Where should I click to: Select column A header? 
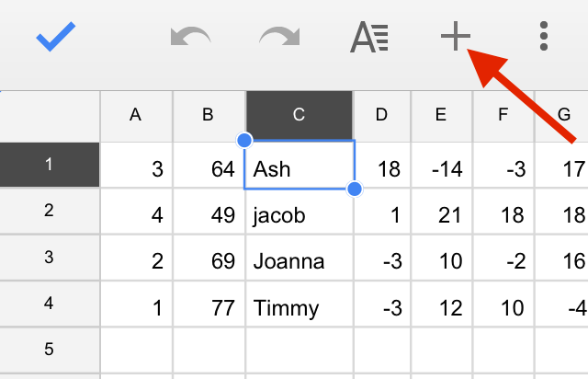pos(136,116)
